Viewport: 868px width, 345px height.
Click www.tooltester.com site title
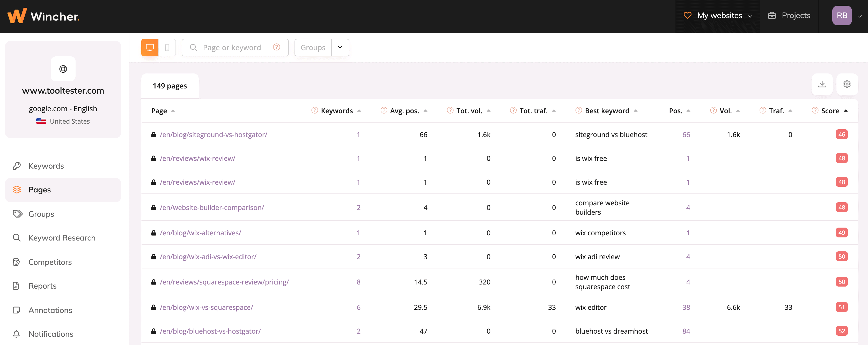pyautogui.click(x=63, y=91)
